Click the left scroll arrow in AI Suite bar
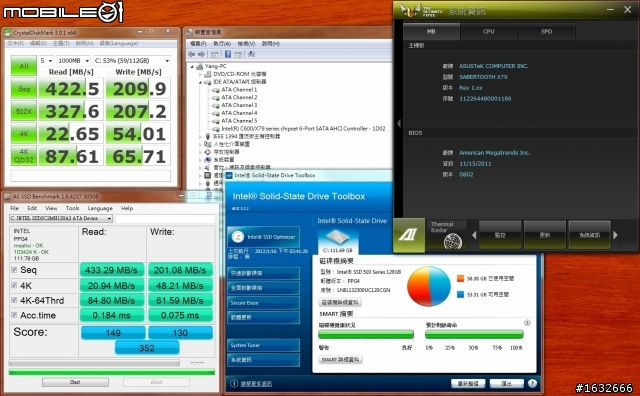 [474, 235]
